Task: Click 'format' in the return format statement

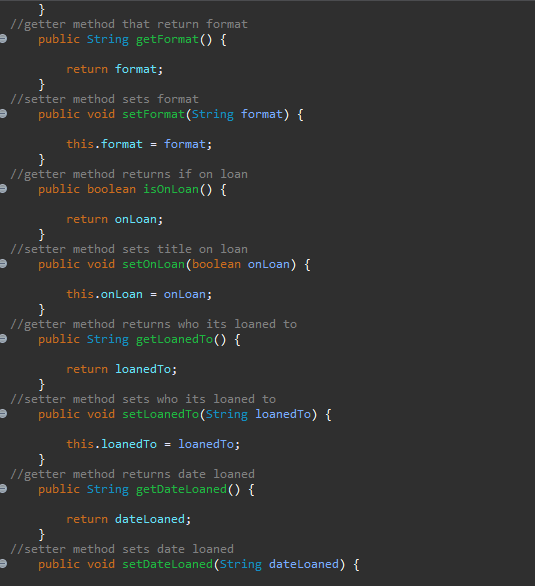Action: point(136,69)
